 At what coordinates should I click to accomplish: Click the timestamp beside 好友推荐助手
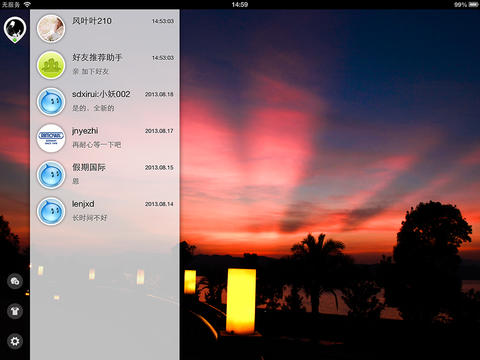163,58
